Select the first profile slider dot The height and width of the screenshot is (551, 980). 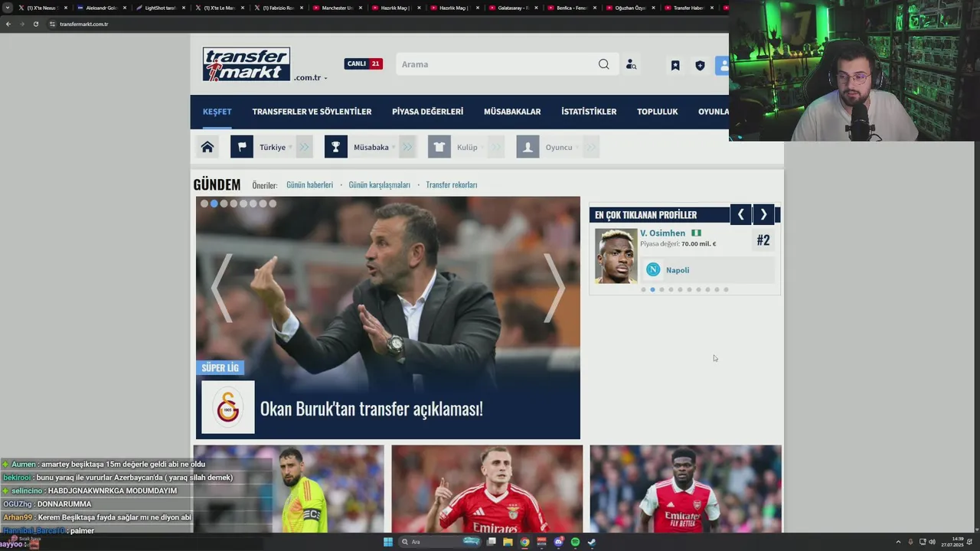[x=643, y=289]
